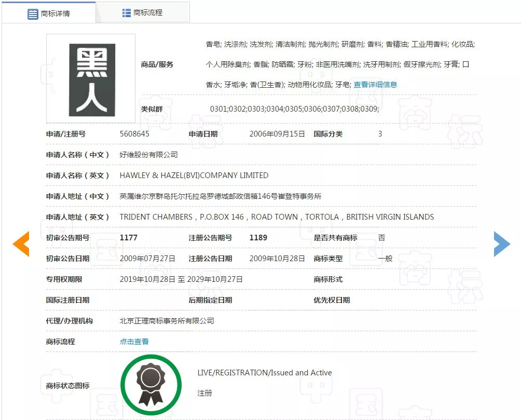
Task: Click the blue right arrow for next trademark
Action: (x=501, y=243)
